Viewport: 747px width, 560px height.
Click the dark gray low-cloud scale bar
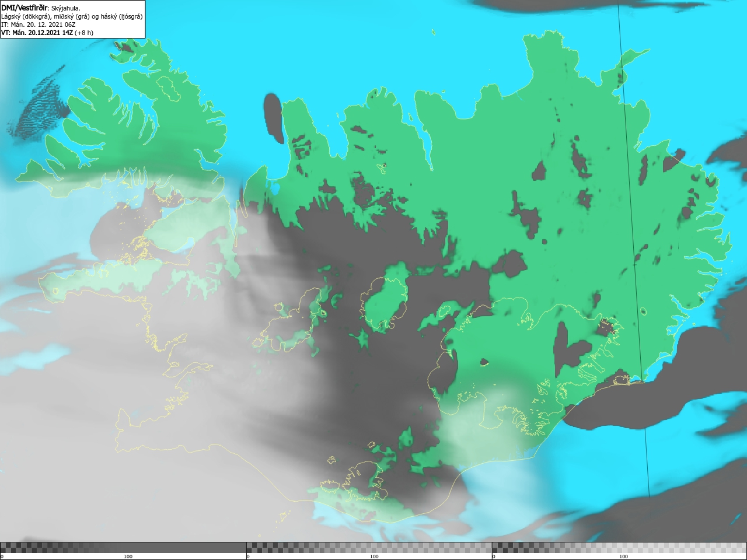pyautogui.click(x=123, y=548)
